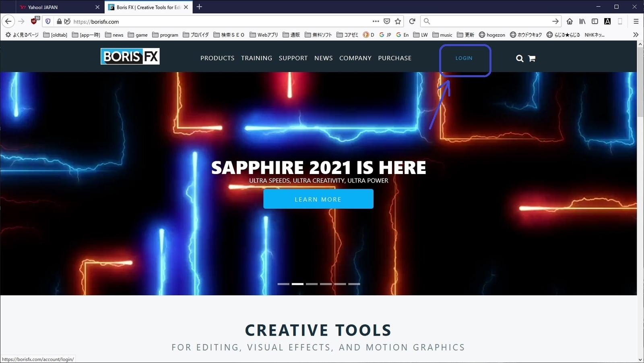Open the ホウドウキョク bookmark

526,35
